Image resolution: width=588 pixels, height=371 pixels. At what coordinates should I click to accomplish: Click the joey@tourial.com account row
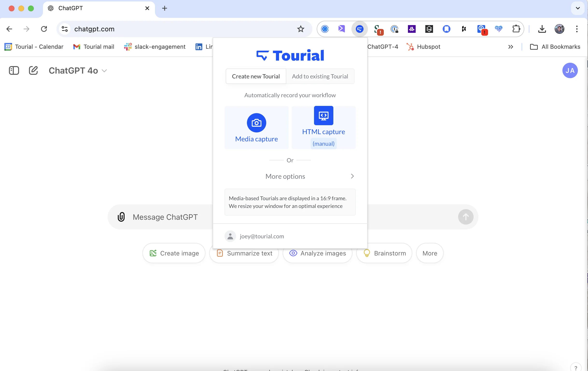click(x=290, y=236)
